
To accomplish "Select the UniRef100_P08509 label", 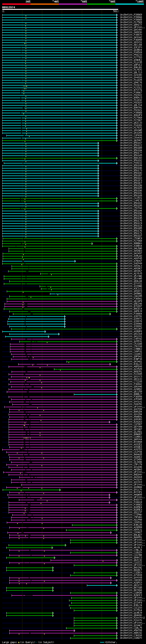I will (131, 53).
